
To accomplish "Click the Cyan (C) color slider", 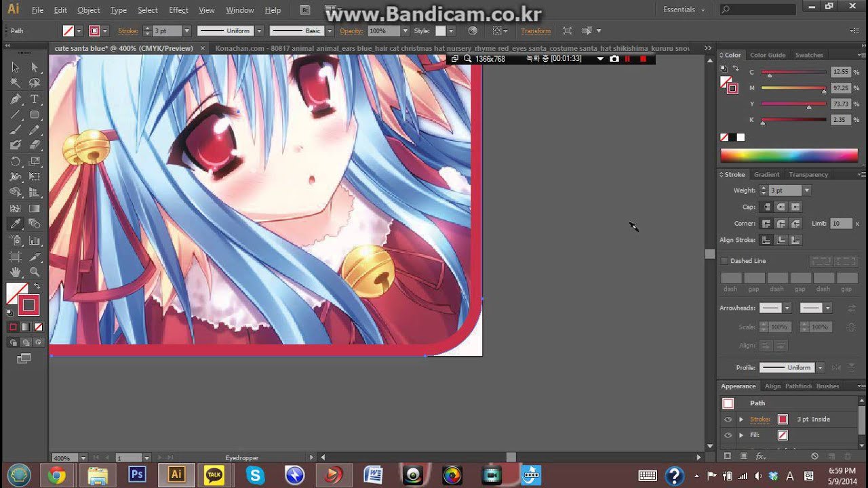I will click(793, 72).
